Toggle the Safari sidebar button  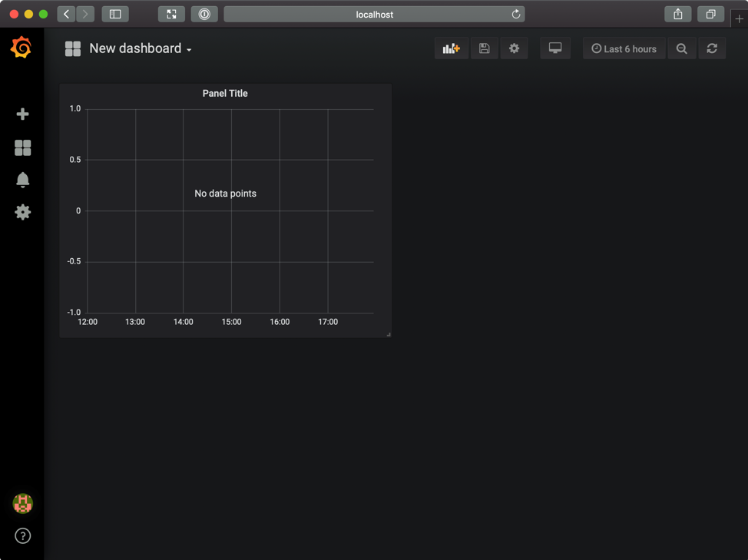(x=115, y=14)
